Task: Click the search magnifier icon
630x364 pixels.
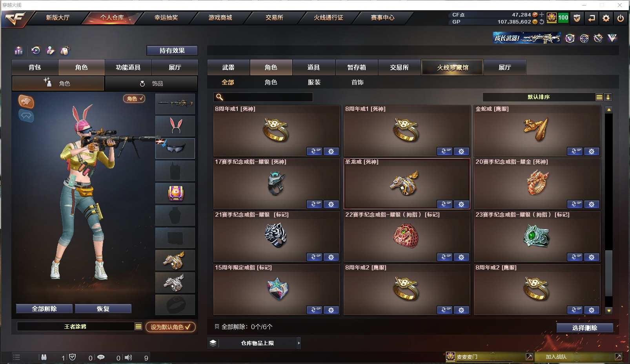Action: coord(220,97)
